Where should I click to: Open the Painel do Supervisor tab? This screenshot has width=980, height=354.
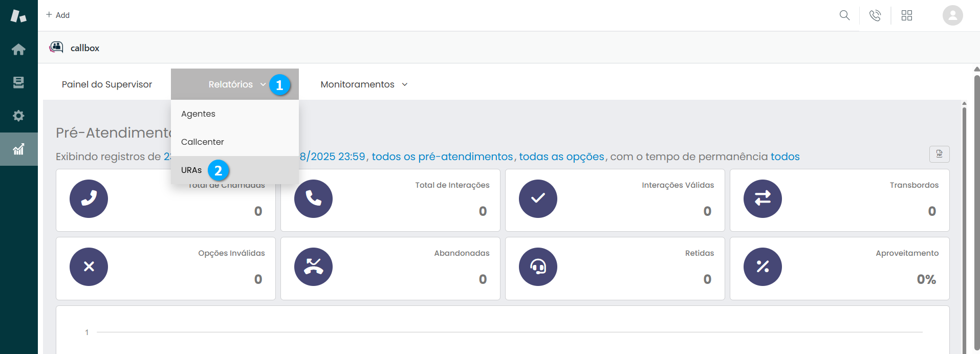107,84
